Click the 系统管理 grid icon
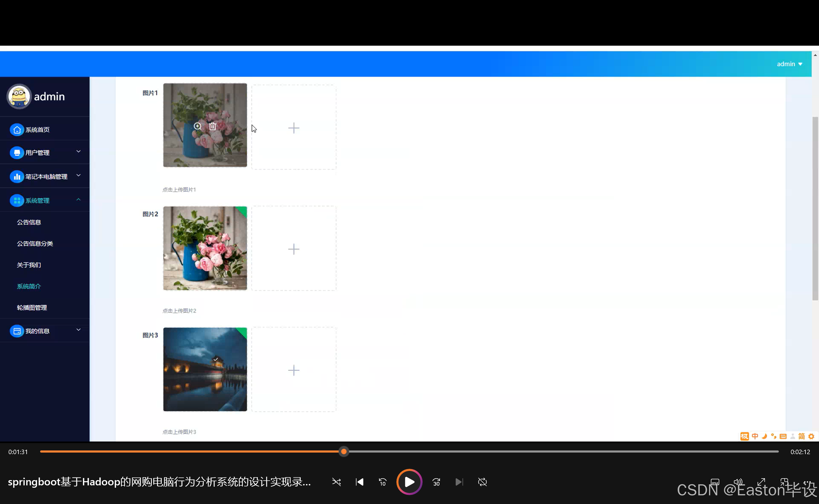This screenshot has width=819, height=504. tap(17, 201)
